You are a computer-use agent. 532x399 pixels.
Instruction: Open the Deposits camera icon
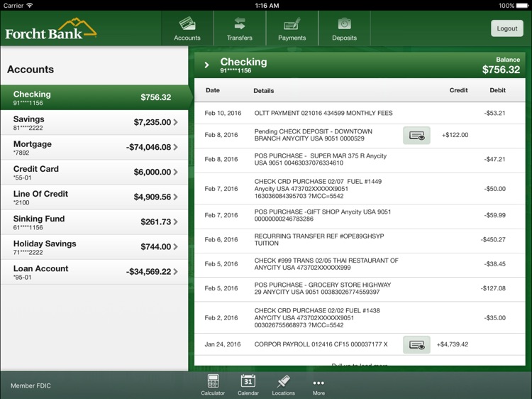(x=344, y=23)
